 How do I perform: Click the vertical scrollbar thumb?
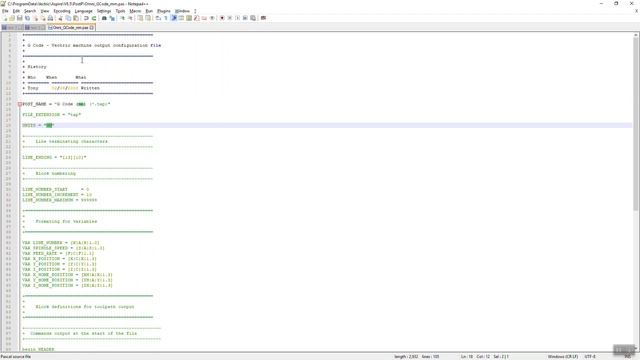tap(636, 124)
